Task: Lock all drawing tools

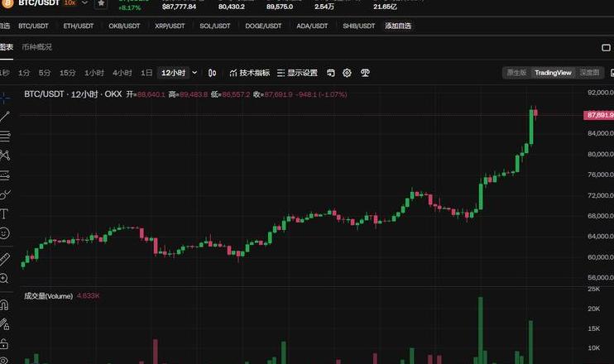Action: (x=4, y=343)
